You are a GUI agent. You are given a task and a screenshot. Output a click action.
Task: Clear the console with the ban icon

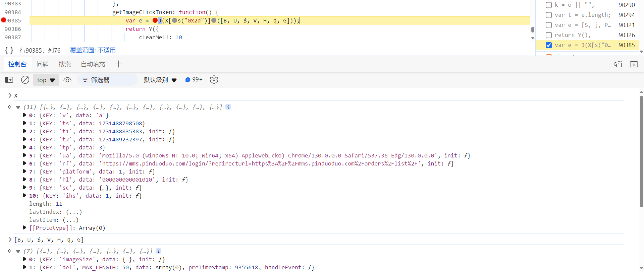[x=25, y=80]
